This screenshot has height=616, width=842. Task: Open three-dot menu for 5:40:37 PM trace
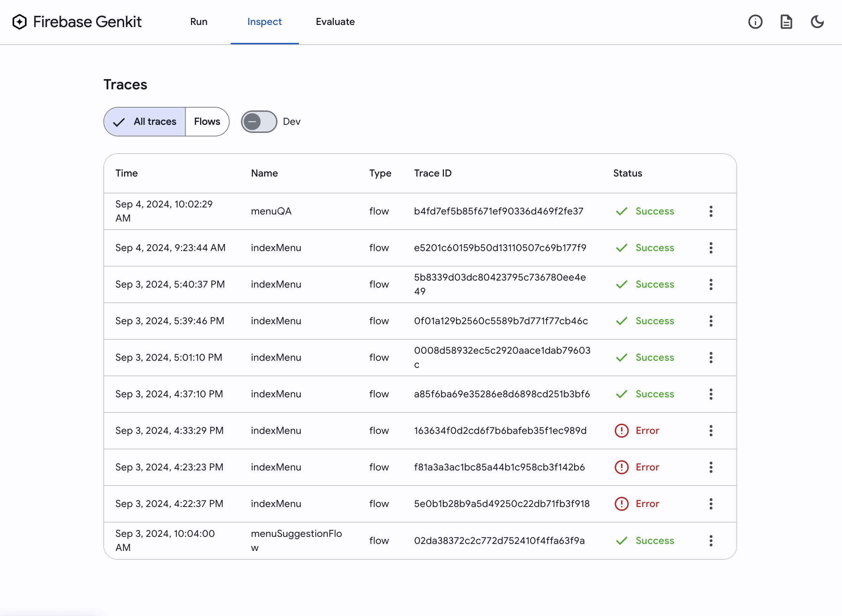pos(711,284)
